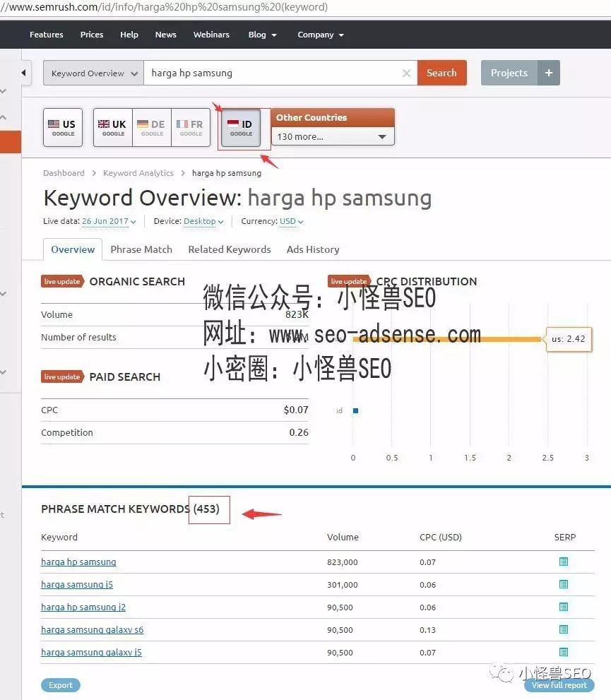Image resolution: width=611 pixels, height=700 pixels.
Task: Change the Device Desktop dropdown
Action: 203,221
